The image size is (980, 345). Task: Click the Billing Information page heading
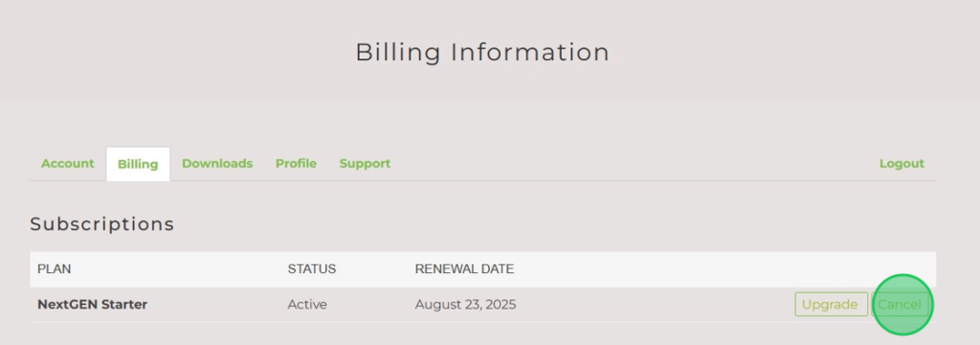(x=482, y=52)
